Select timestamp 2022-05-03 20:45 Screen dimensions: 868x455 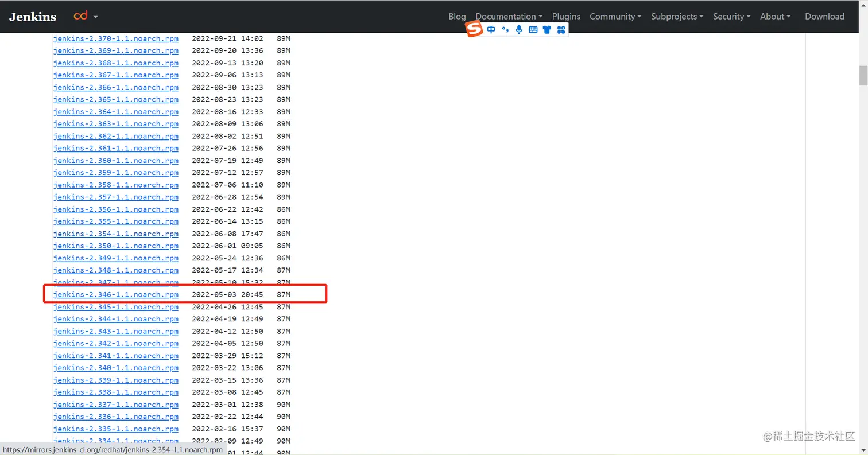point(227,294)
